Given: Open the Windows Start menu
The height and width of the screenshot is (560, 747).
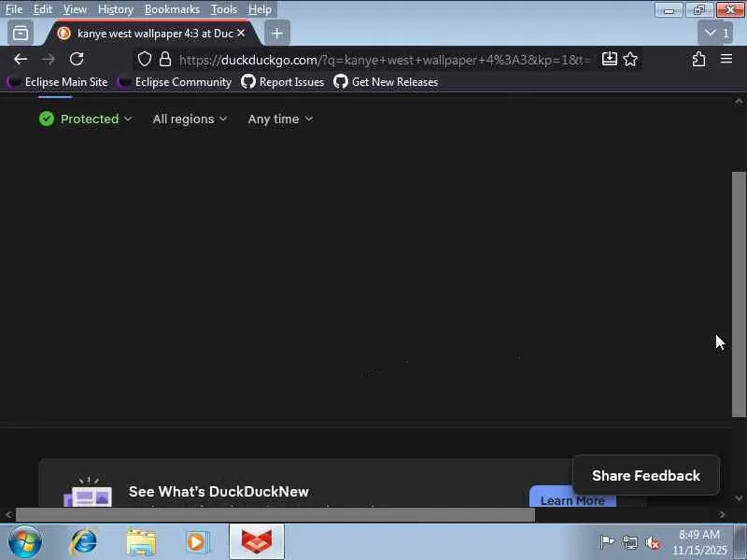Looking at the screenshot, I should point(25,542).
